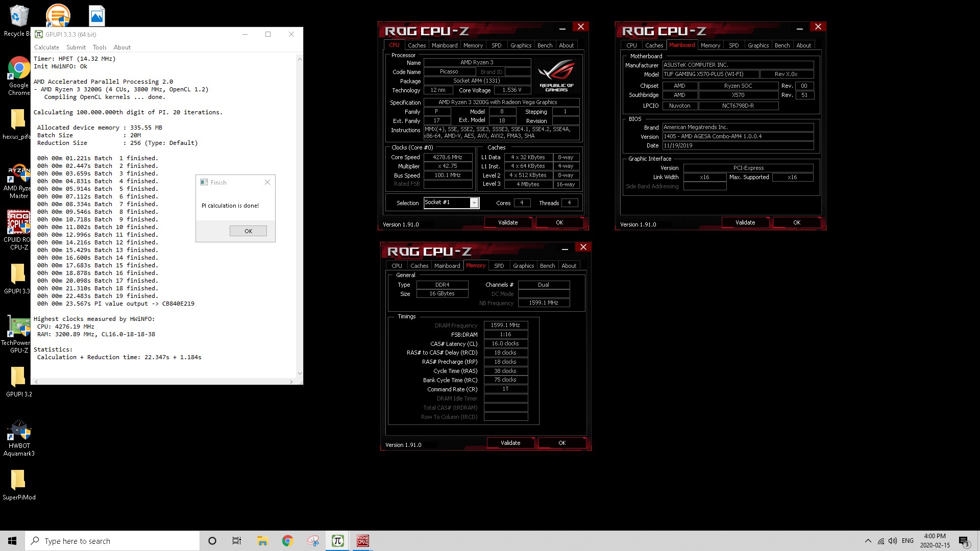This screenshot has height=551, width=980.
Task: Open the GPUPI 3.2 folder icon
Action: (x=18, y=382)
